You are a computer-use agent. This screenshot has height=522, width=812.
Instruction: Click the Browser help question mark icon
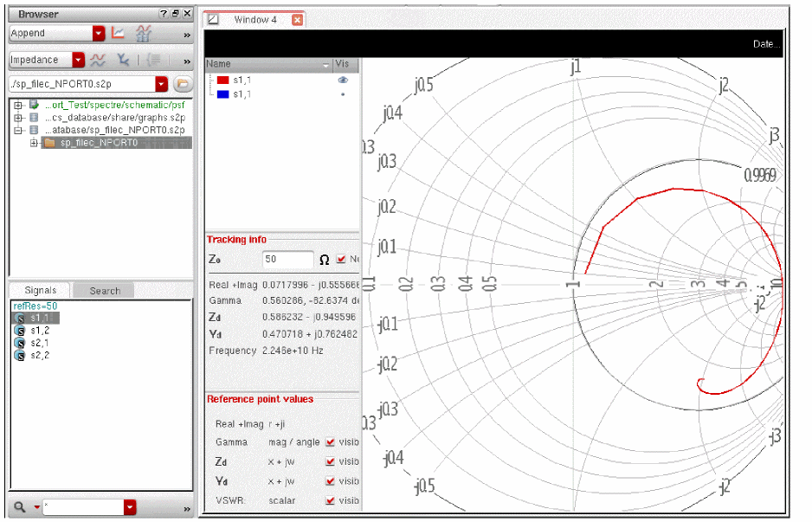(163, 14)
